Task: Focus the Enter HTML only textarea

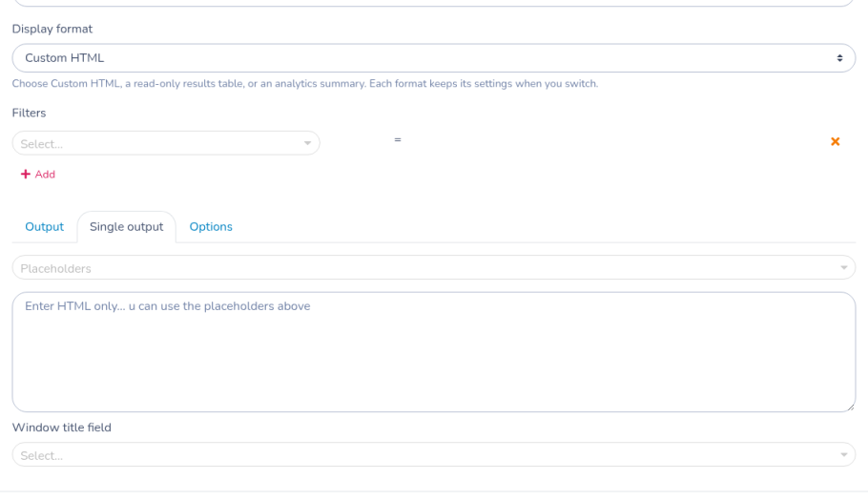Action: 433,352
